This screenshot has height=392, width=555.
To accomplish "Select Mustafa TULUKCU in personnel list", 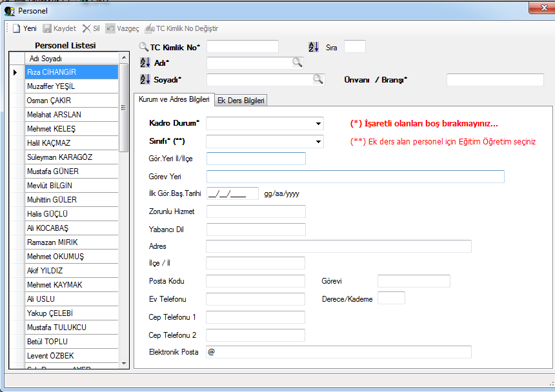I will pos(72,328).
